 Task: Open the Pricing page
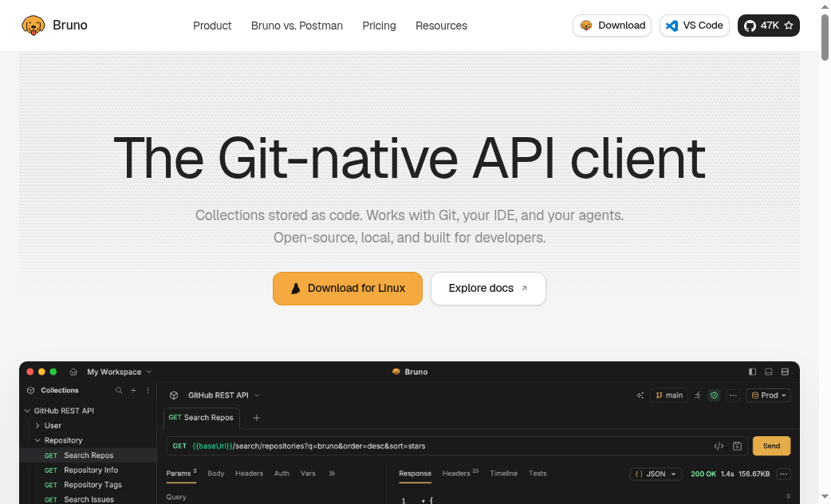point(379,26)
